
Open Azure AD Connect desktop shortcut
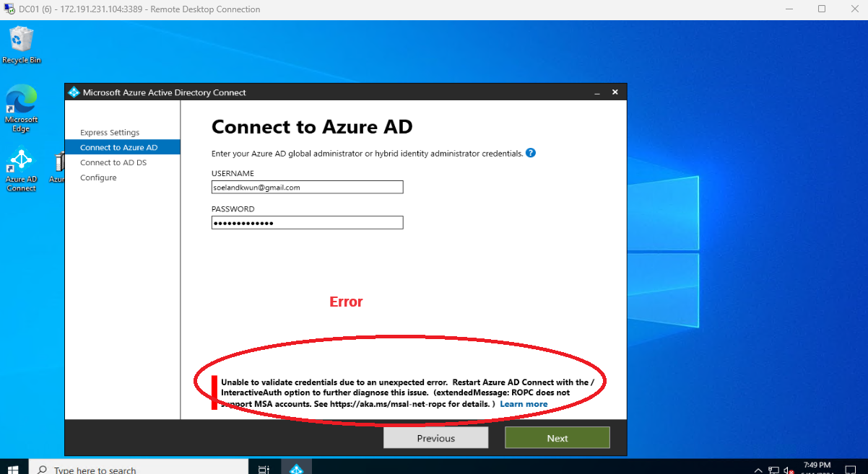click(21, 170)
